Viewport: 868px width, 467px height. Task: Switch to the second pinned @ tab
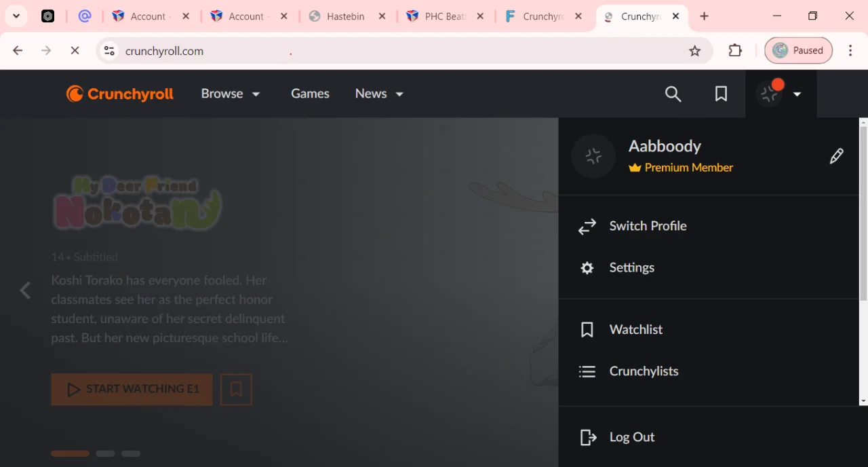(85, 16)
